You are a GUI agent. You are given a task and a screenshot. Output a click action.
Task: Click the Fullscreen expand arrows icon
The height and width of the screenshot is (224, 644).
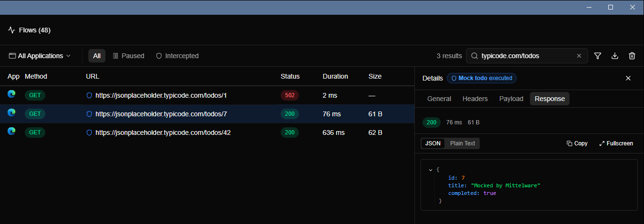click(x=602, y=143)
